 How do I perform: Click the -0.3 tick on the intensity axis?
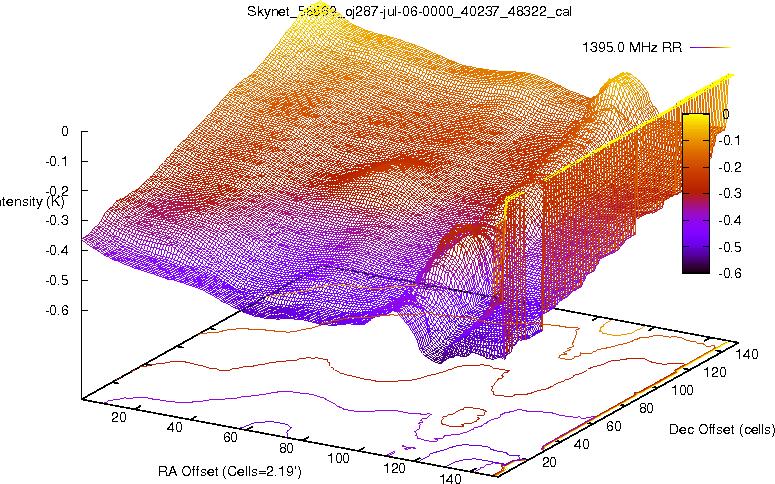click(57, 220)
